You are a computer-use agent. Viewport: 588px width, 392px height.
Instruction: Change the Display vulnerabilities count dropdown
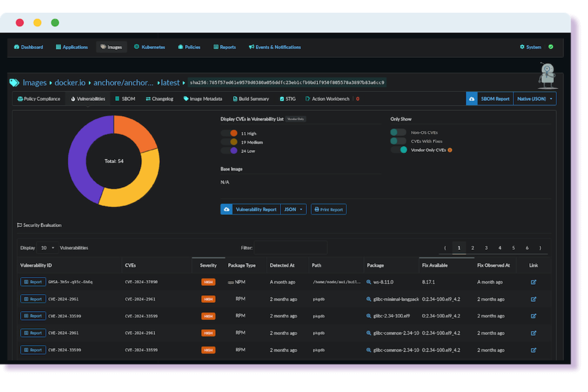pyautogui.click(x=47, y=247)
